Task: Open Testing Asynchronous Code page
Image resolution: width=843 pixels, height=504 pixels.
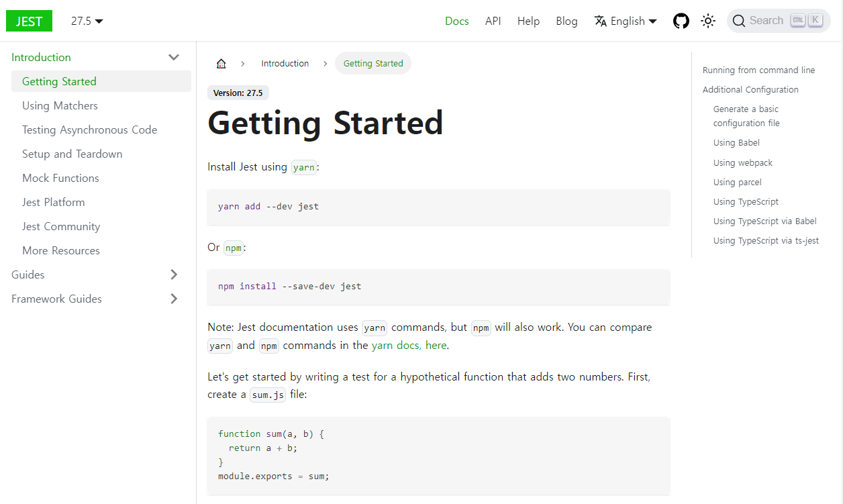Action: (x=89, y=130)
